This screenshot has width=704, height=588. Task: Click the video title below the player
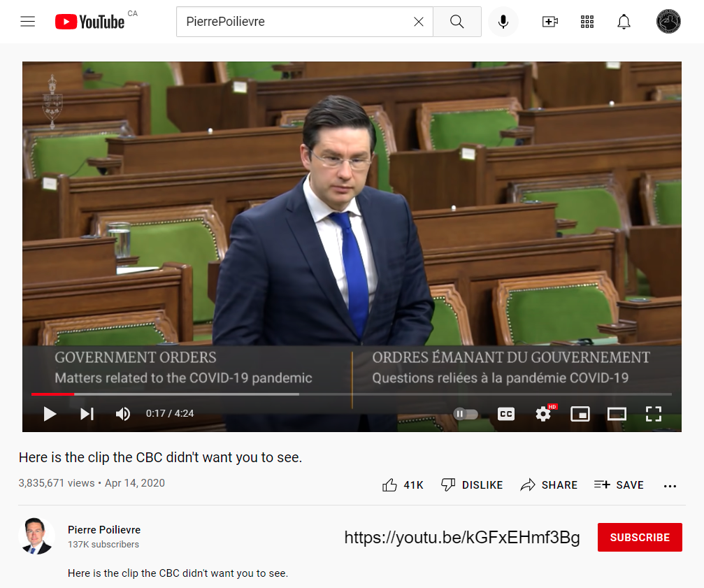point(160,457)
